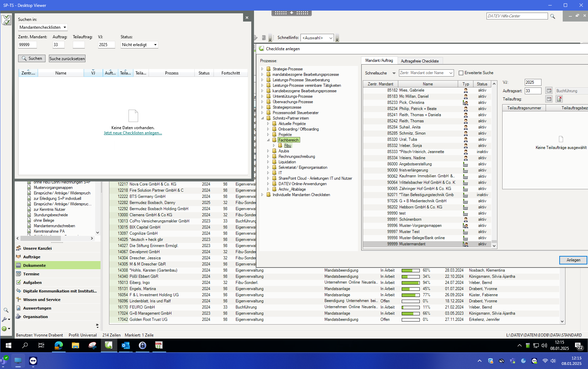The image size is (588, 369).
Task: Click the wrench settings icon in left strip
Action: pos(5,319)
